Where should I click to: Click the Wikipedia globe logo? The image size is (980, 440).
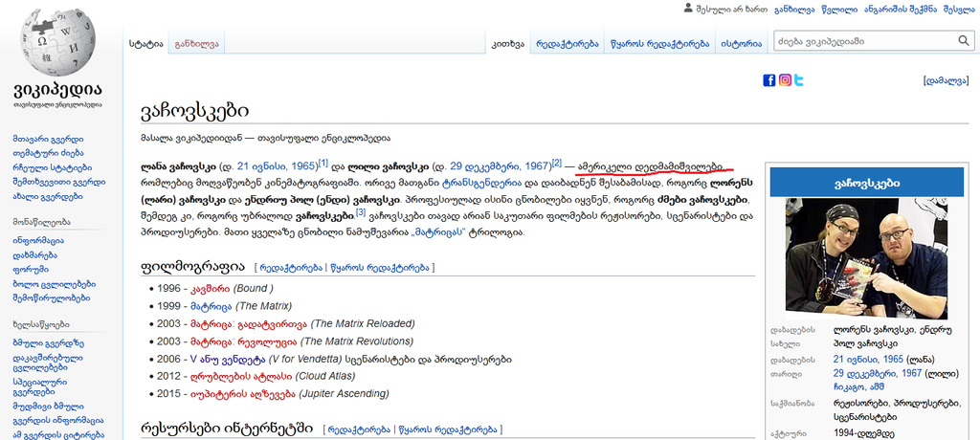coord(57,42)
